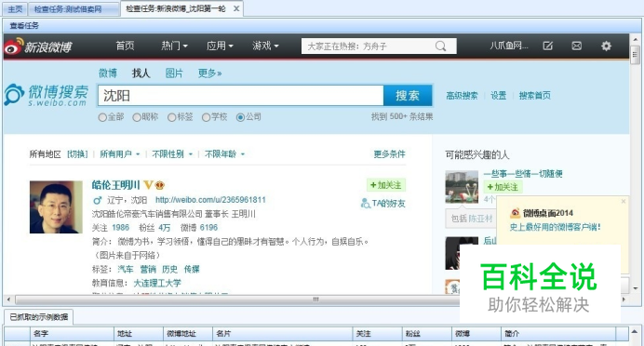The width and height of the screenshot is (644, 346).
Task: Open the 查看任务 menu
Action: (24, 25)
